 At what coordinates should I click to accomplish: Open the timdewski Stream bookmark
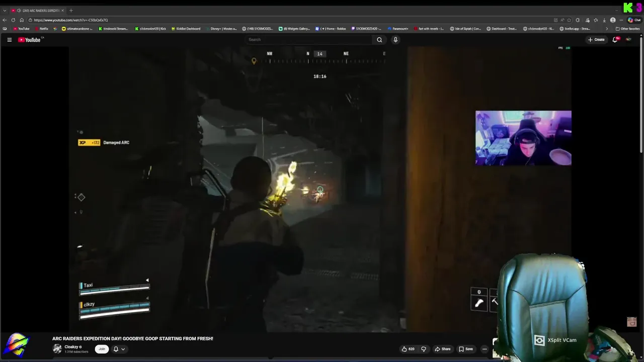(x=113, y=29)
